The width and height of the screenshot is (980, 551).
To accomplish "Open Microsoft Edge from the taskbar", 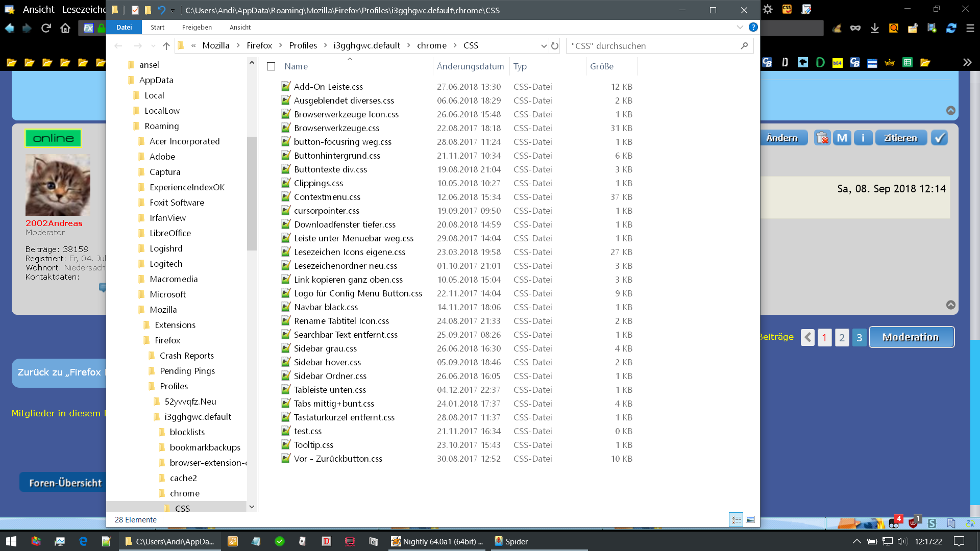I will 83,541.
